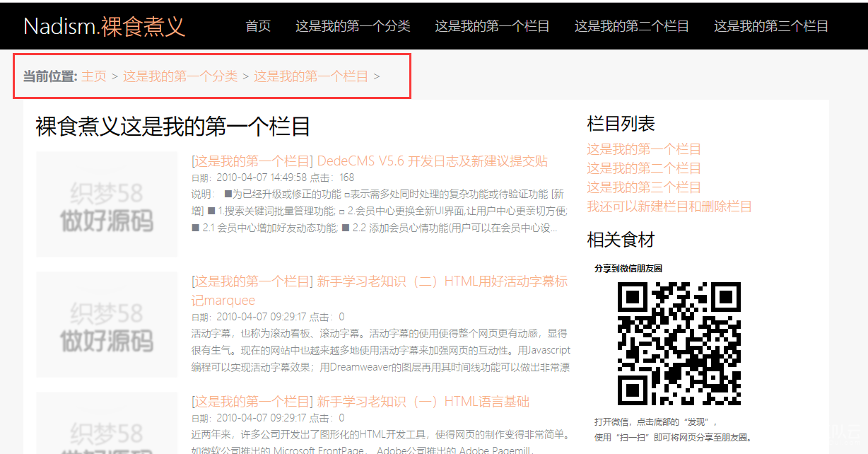This screenshot has width=868, height=454.
Task: Click thumbnail beside HTML语言基础 article
Action: coord(107,423)
